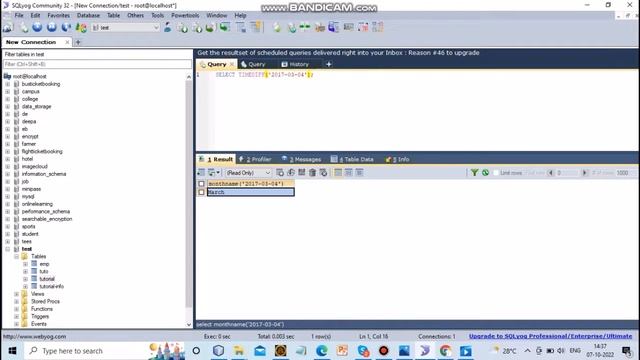Click insert new row icon in result toolbar
Viewport: 640px width, 360px height.
280,173
